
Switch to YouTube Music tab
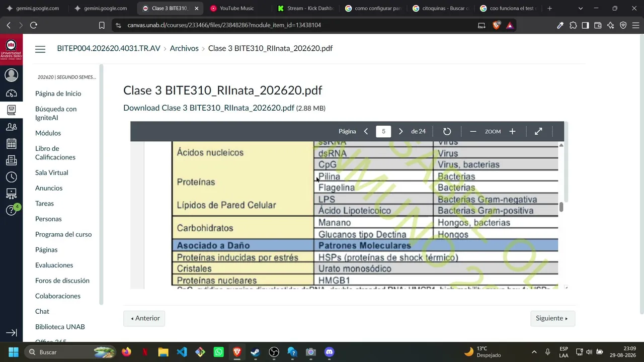tap(236, 9)
